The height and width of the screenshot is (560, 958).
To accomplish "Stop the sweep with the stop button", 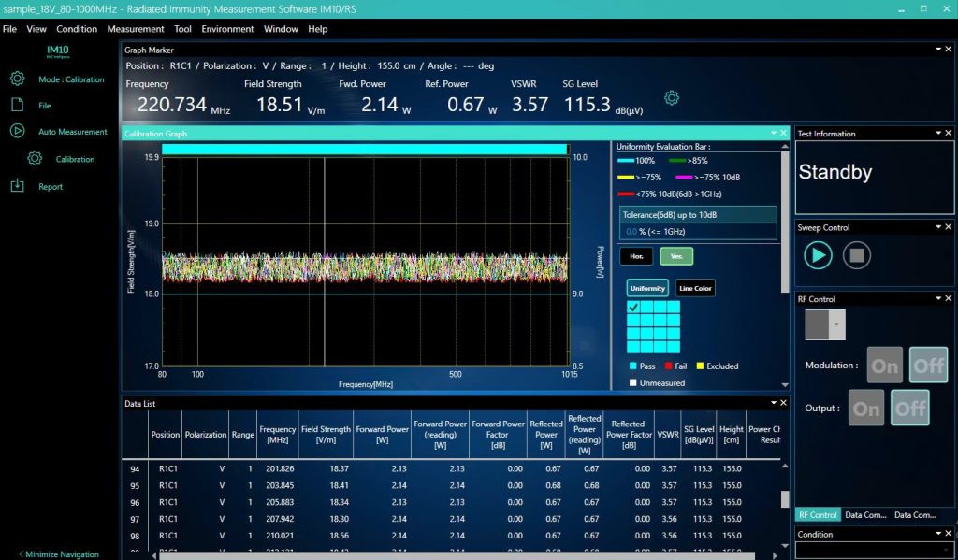I will pos(856,255).
